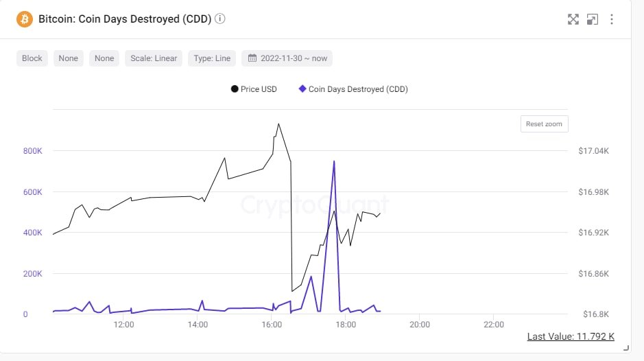Expand chart to fullscreen with arrows icon
The width and height of the screenshot is (644, 361).
coord(573,19)
